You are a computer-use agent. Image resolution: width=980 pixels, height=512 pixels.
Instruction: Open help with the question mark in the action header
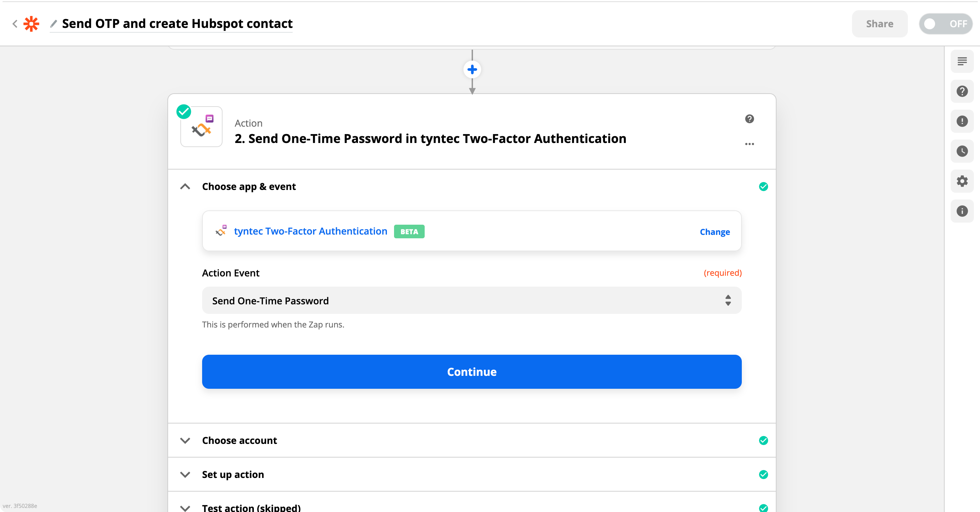coord(749,119)
